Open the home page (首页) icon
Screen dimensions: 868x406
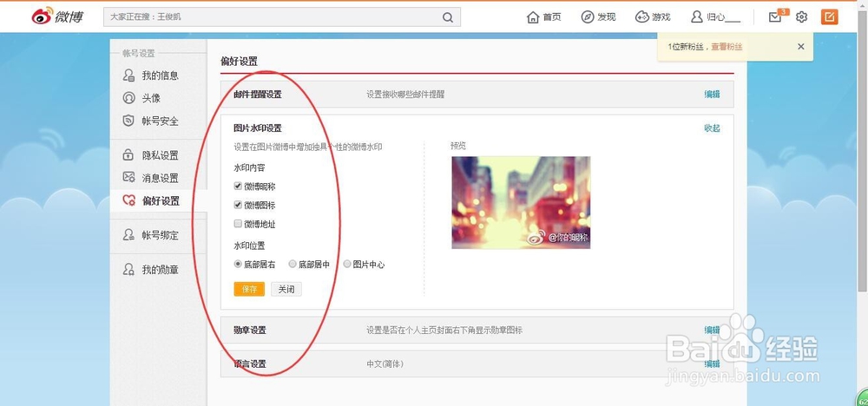pos(533,17)
